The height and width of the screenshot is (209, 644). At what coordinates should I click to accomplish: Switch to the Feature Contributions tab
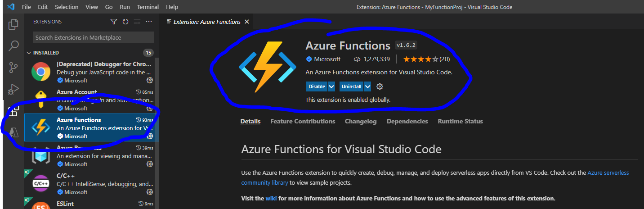tap(303, 121)
